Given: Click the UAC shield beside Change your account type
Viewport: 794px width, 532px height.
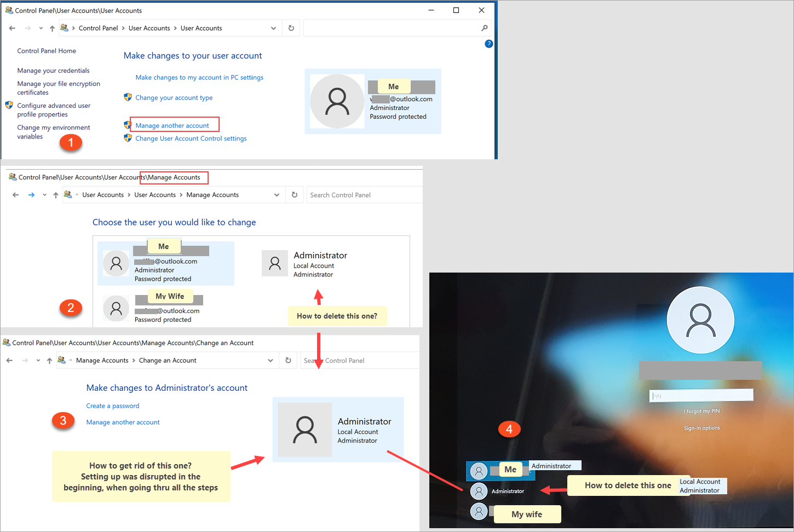Looking at the screenshot, I should pos(128,97).
